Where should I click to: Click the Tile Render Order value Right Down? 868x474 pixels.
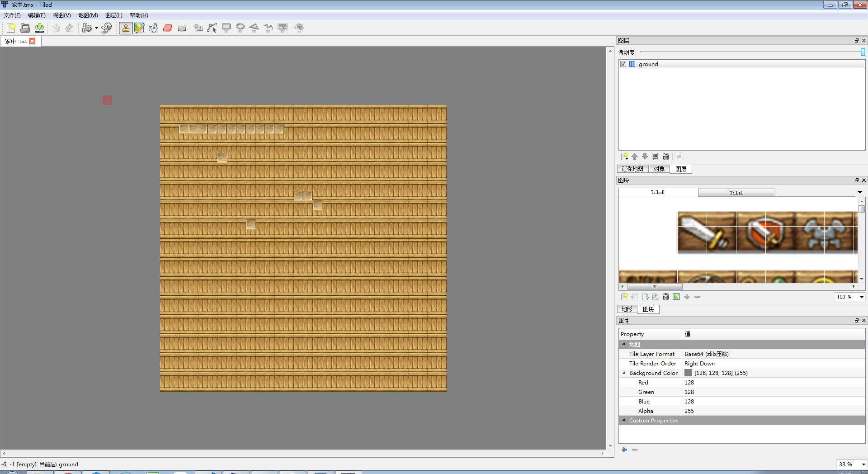(x=774, y=364)
